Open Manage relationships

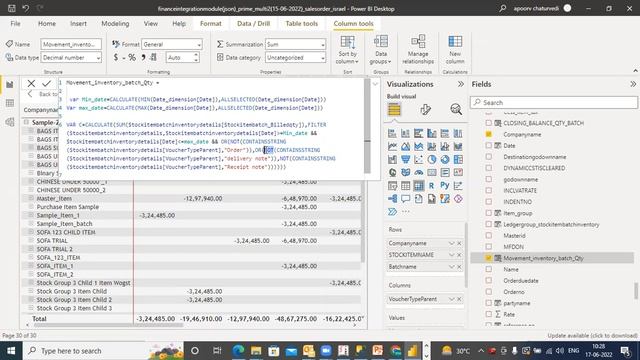[x=418, y=50]
